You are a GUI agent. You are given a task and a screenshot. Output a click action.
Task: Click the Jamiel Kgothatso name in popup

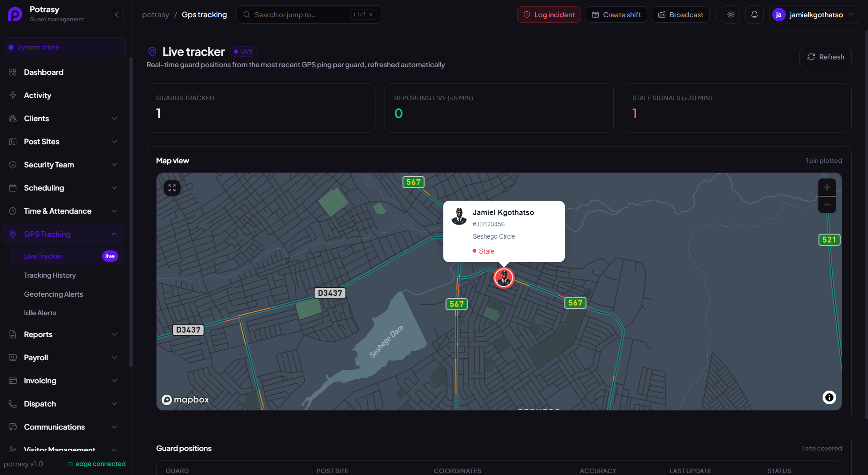point(503,212)
